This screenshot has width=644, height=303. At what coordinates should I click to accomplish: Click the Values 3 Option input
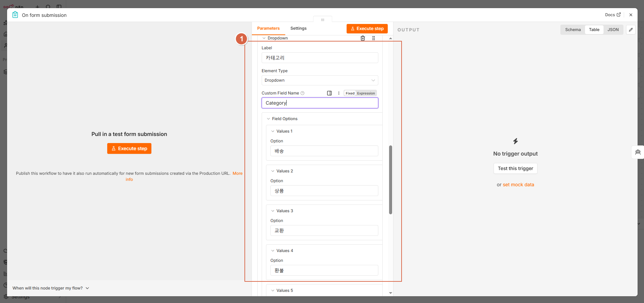click(324, 230)
